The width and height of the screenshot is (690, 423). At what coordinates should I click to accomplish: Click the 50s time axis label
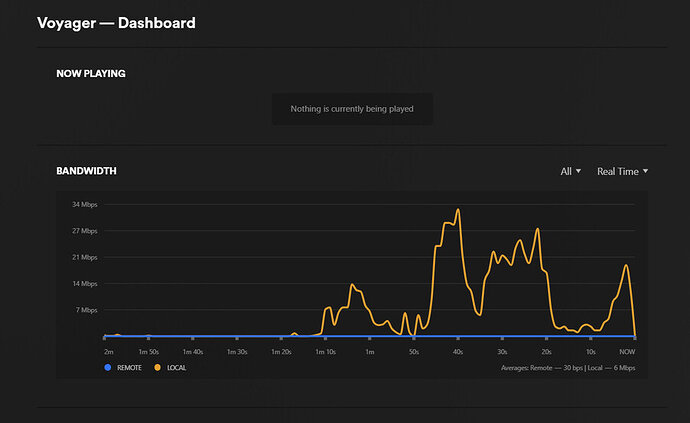tap(414, 352)
